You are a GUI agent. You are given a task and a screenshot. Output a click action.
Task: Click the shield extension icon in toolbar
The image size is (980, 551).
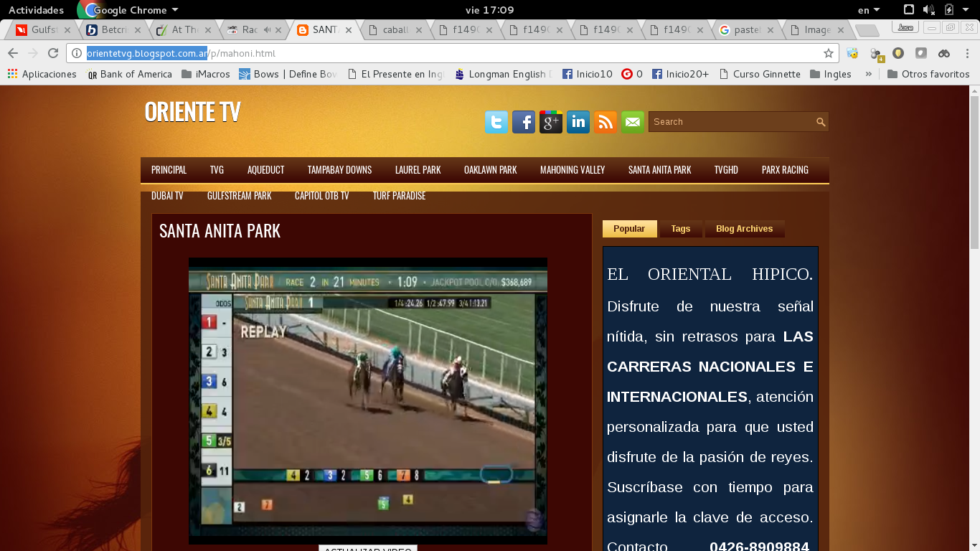[898, 53]
